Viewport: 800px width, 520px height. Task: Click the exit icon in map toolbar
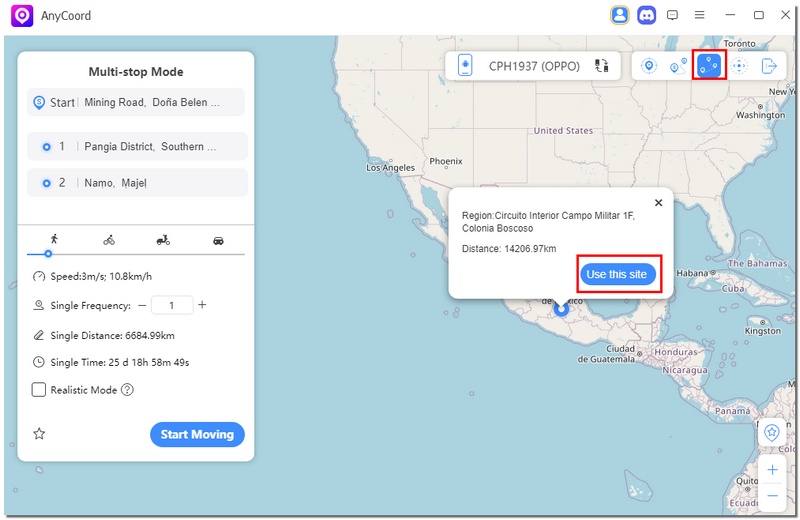pos(769,66)
